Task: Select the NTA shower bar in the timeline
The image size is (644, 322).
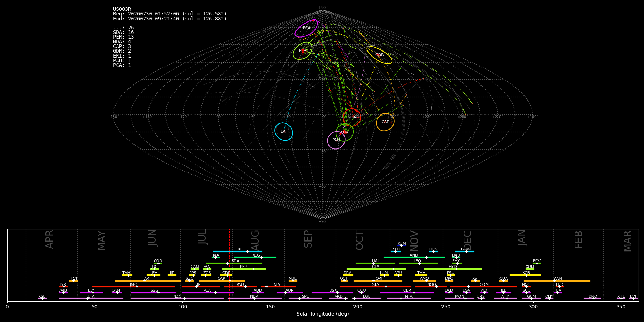Action: (409, 298)
